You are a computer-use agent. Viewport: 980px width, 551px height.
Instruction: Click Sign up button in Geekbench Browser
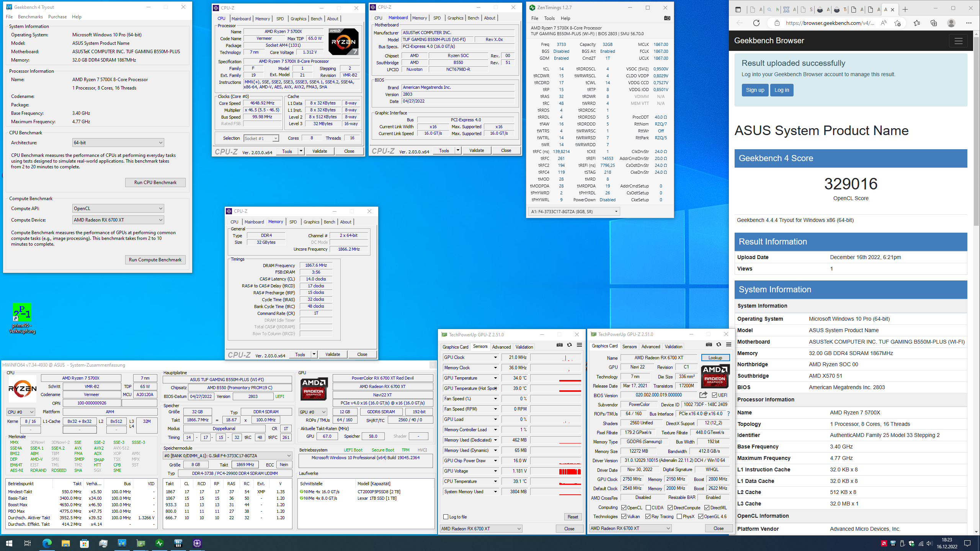755,90
